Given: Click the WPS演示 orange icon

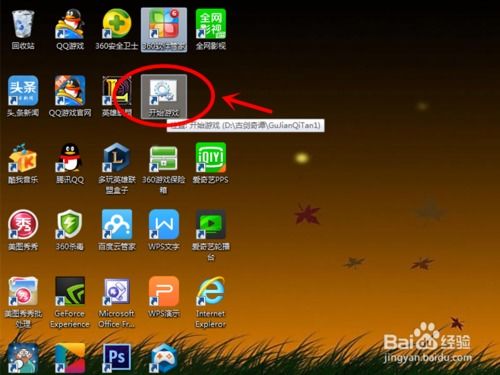Looking at the screenshot, I should [164, 291].
